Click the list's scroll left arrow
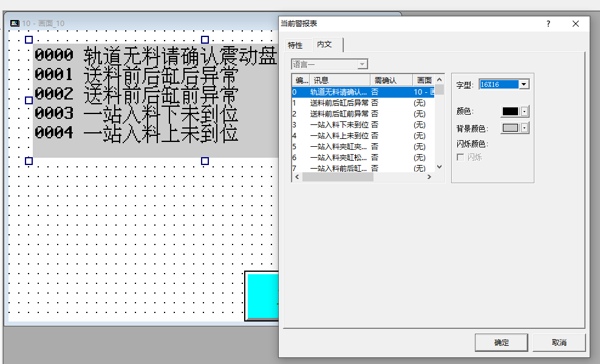The height and width of the screenshot is (364, 600). coord(297,177)
